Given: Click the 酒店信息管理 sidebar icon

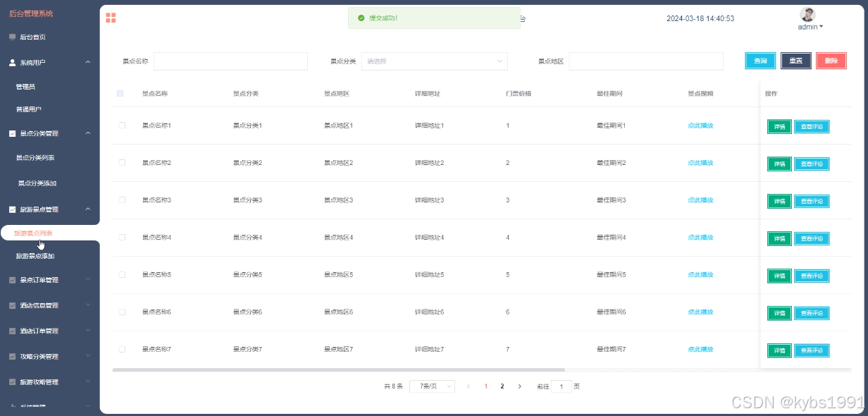Looking at the screenshot, I should point(12,305).
